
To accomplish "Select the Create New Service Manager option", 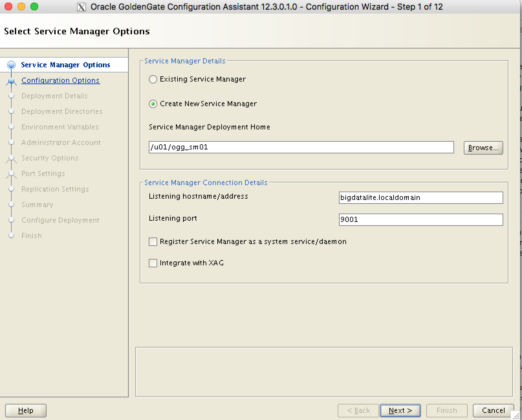I will click(x=153, y=104).
